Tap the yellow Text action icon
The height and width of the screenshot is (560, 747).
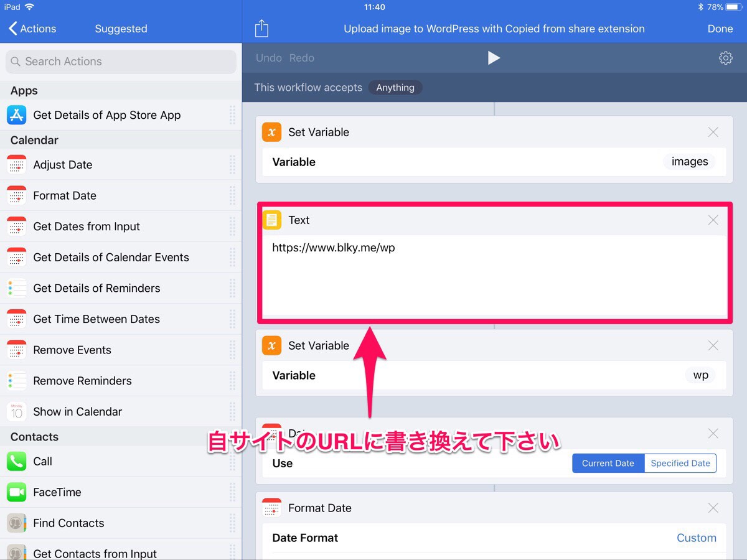[x=272, y=220]
